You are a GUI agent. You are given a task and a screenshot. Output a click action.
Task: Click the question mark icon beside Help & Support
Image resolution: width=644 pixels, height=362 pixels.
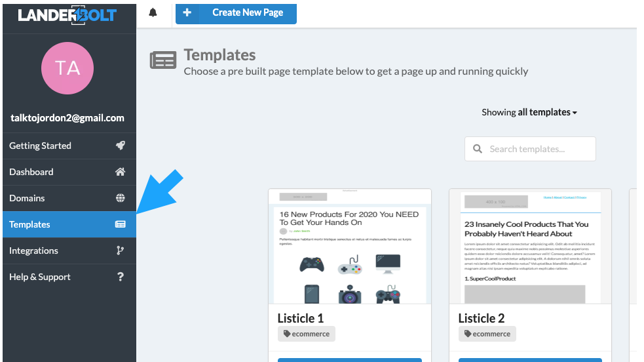[121, 277]
